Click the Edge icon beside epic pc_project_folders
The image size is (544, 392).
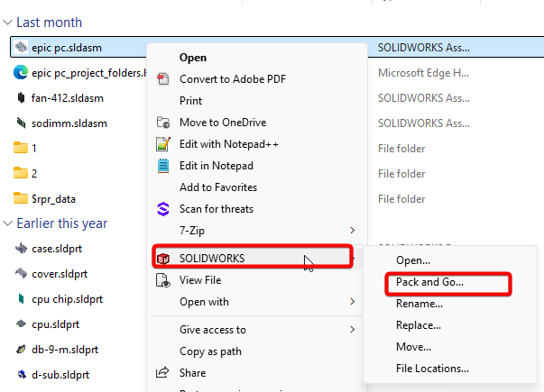21,72
